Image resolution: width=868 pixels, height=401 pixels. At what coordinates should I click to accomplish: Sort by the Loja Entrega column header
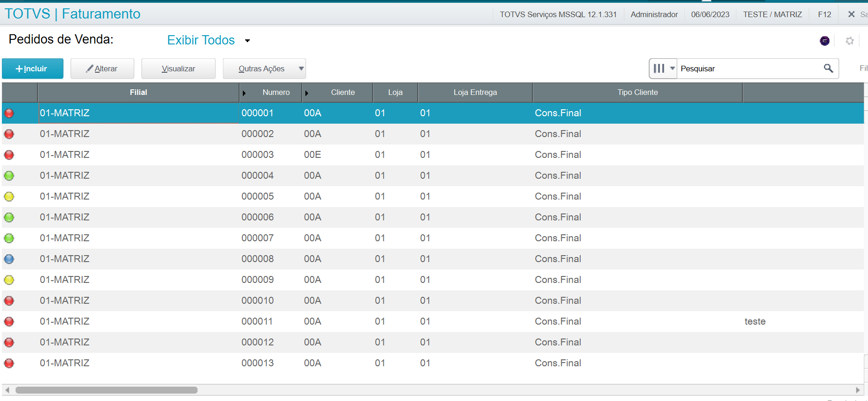(x=475, y=93)
